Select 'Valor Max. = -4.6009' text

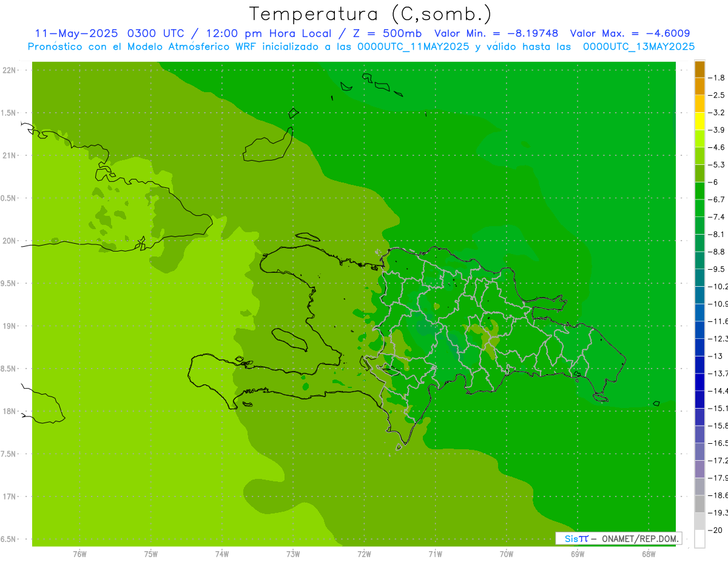pyautogui.click(x=630, y=33)
